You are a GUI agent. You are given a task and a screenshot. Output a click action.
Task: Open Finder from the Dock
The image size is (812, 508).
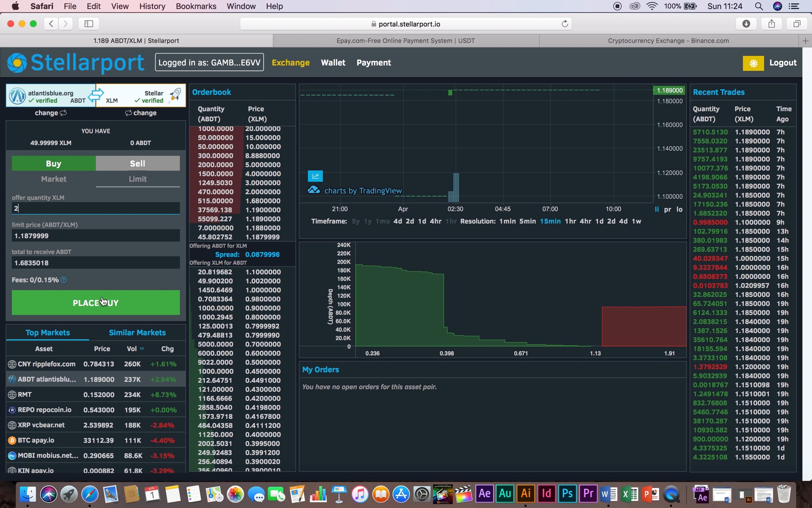pos(28,493)
